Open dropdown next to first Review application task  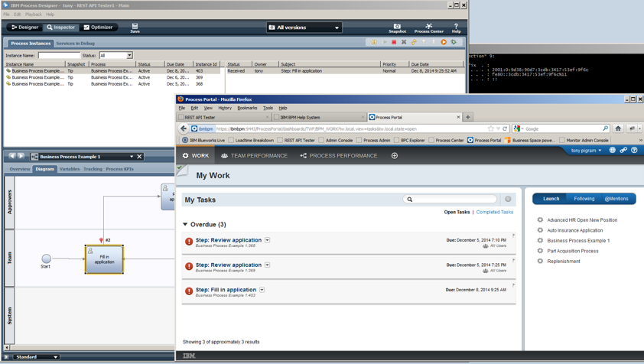268,240
